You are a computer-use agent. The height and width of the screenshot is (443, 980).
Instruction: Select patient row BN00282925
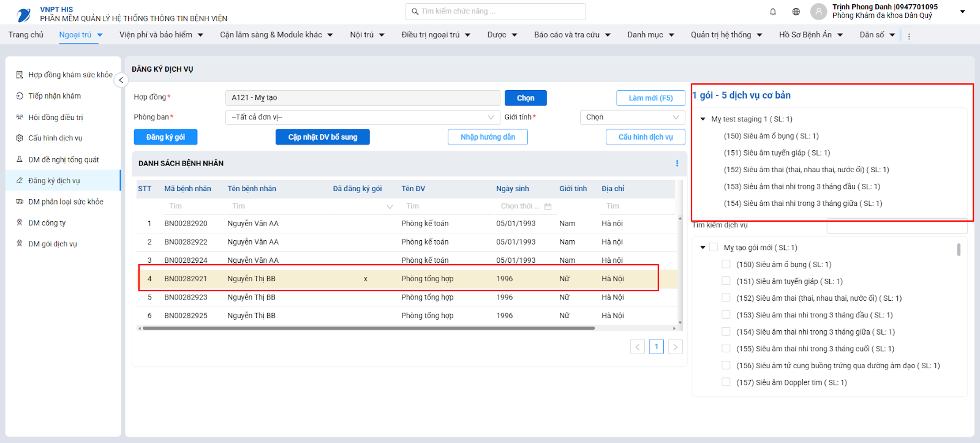click(407, 316)
